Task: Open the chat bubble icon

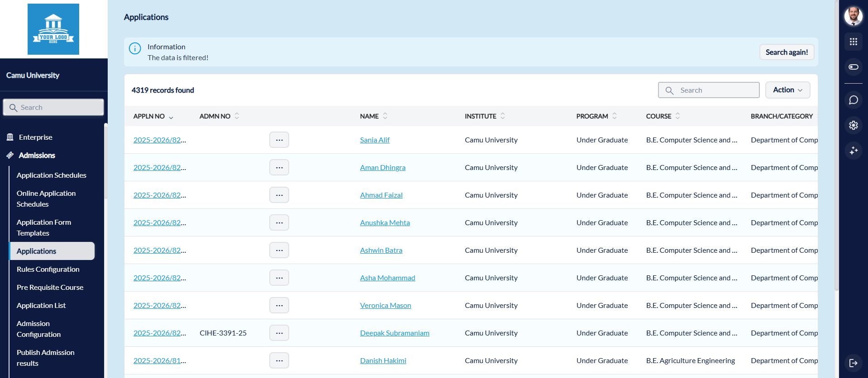Action: (853, 100)
